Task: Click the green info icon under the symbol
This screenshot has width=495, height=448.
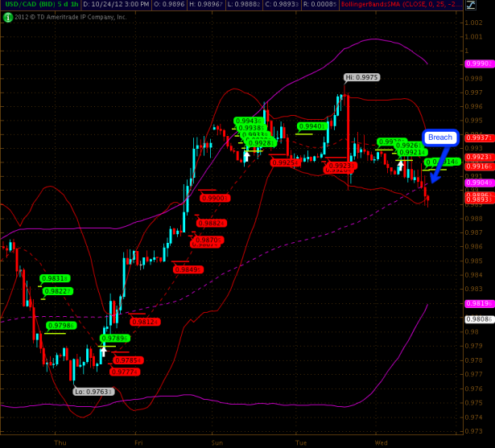Action: click(6, 15)
